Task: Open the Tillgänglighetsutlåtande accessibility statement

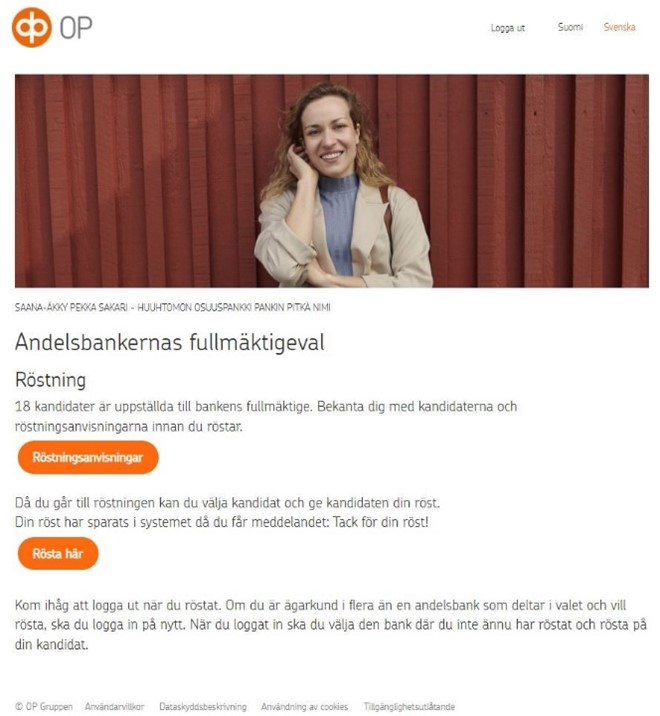Action: (x=409, y=706)
